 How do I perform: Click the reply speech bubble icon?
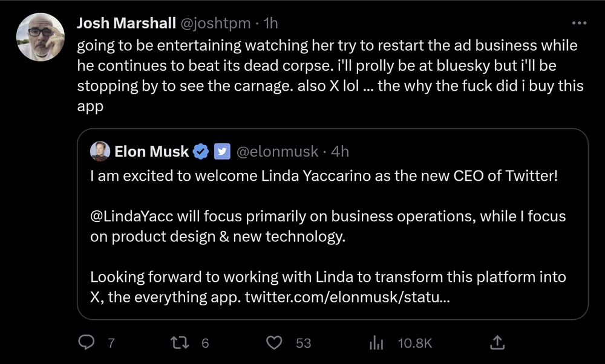pyautogui.click(x=87, y=343)
